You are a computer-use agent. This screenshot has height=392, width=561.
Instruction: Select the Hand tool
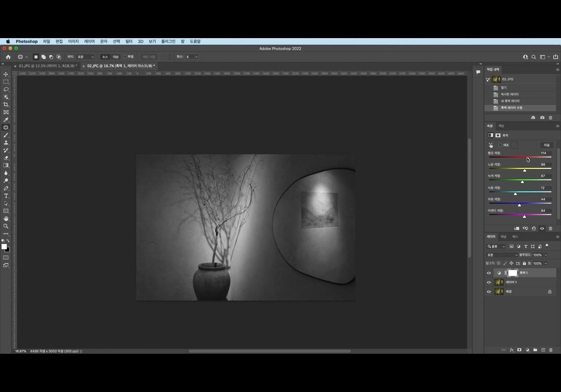[6, 218]
